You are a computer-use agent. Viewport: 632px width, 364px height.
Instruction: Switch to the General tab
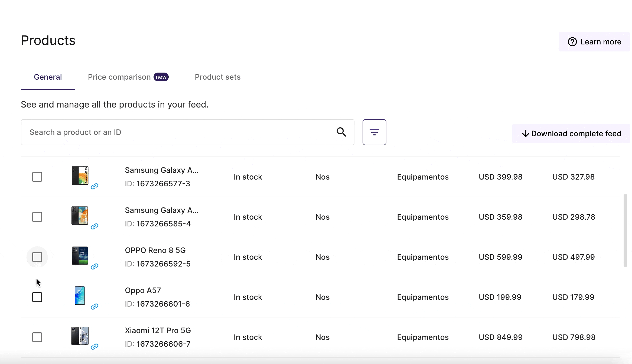[48, 77]
